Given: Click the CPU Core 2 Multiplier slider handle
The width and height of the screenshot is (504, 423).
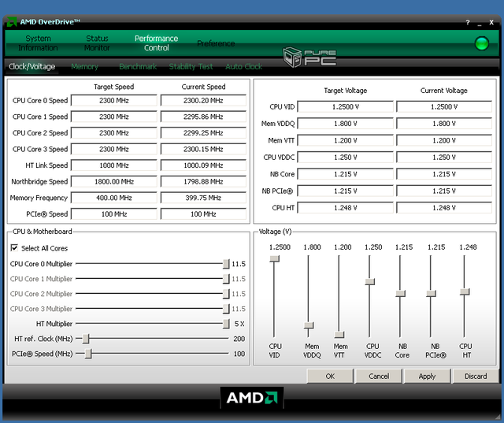Looking at the screenshot, I should (226, 294).
